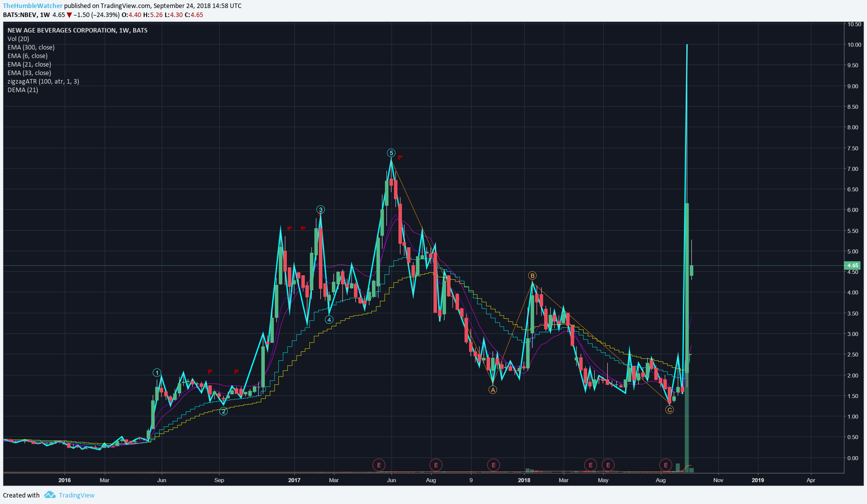Open the leftmost earnings marker E
This screenshot has height=504, width=867.
click(379, 465)
